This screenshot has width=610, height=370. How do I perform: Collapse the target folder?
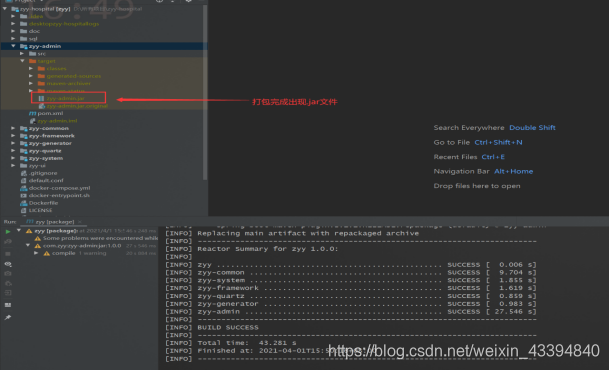click(22, 61)
